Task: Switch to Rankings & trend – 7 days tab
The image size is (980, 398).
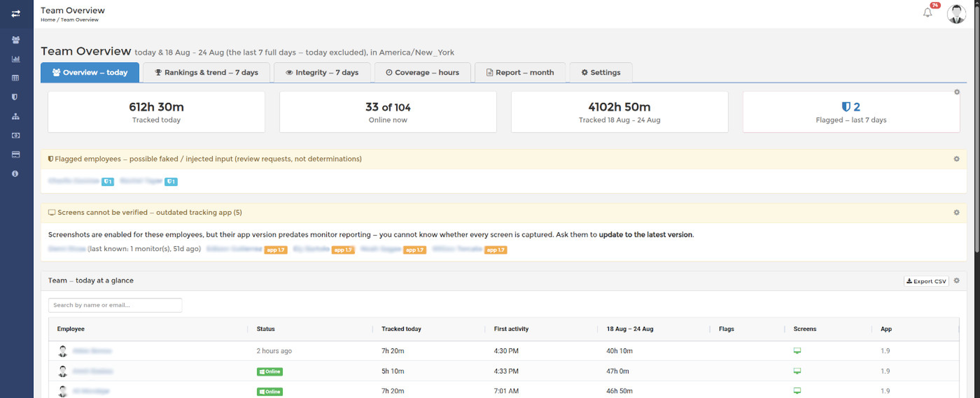Action: [206, 73]
